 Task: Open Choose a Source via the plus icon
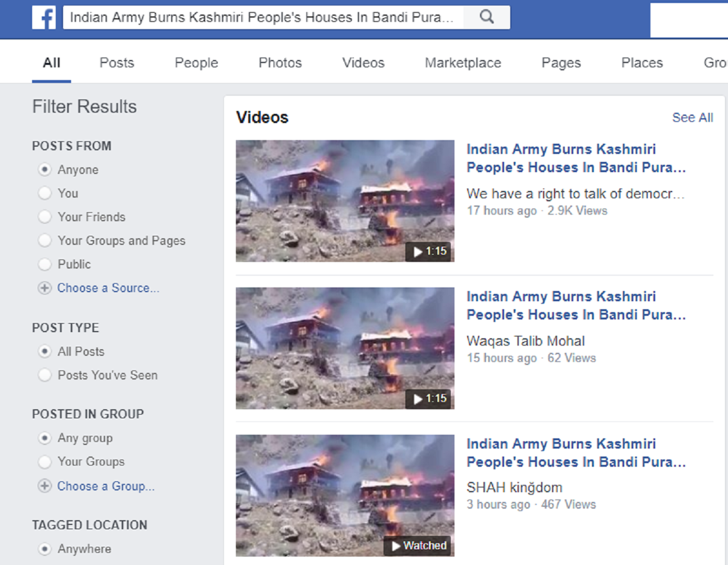[x=44, y=288]
